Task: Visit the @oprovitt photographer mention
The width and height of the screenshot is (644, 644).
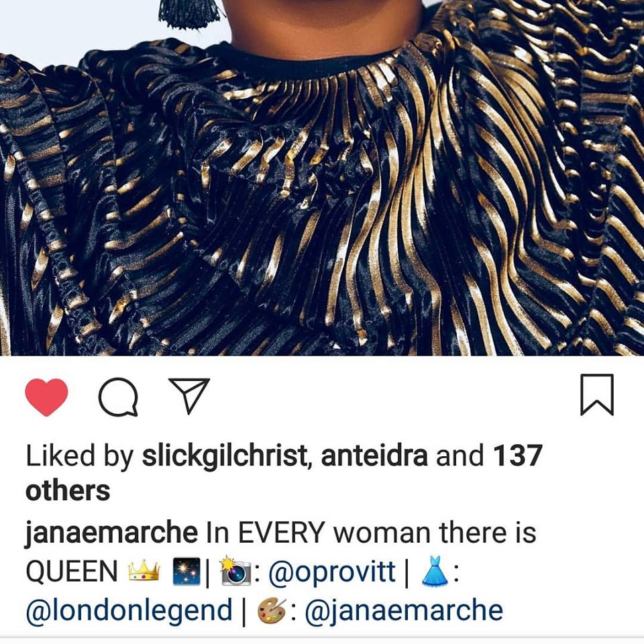Action: click(332, 572)
